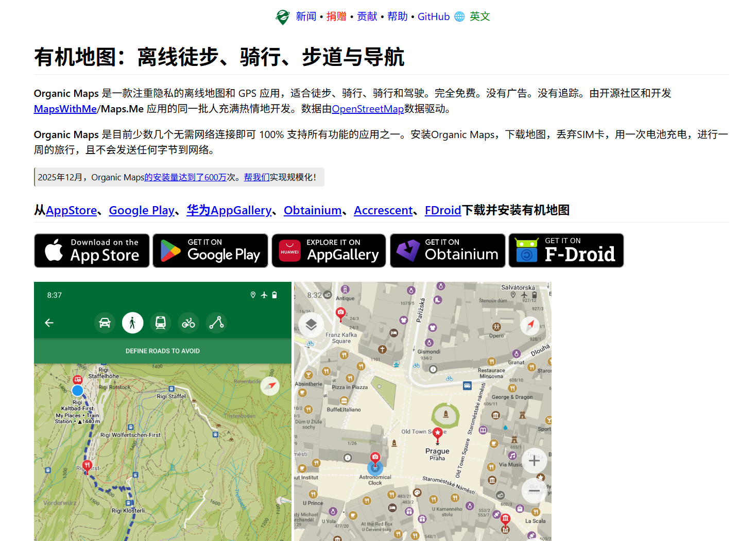Viewport: 756px width, 541px height.
Task: Click the map layers button on Prague map
Action: click(311, 325)
